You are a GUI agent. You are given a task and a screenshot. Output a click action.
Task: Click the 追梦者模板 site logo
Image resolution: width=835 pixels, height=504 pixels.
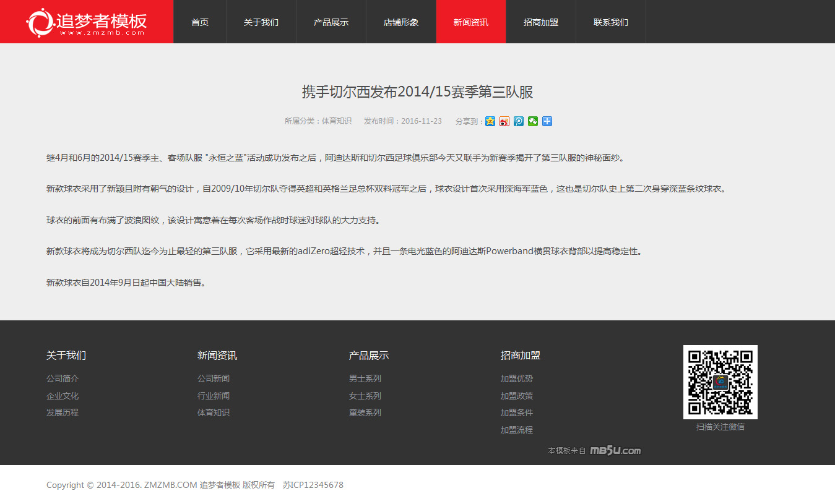click(87, 22)
